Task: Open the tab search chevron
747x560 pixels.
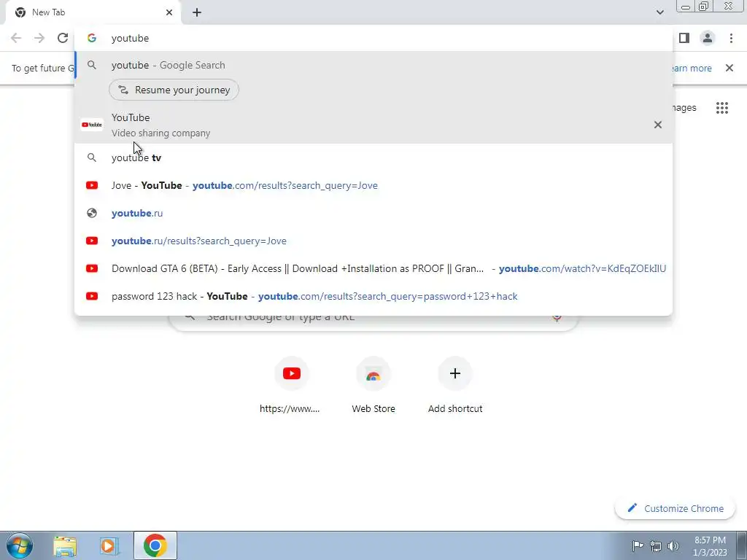Action: click(659, 12)
